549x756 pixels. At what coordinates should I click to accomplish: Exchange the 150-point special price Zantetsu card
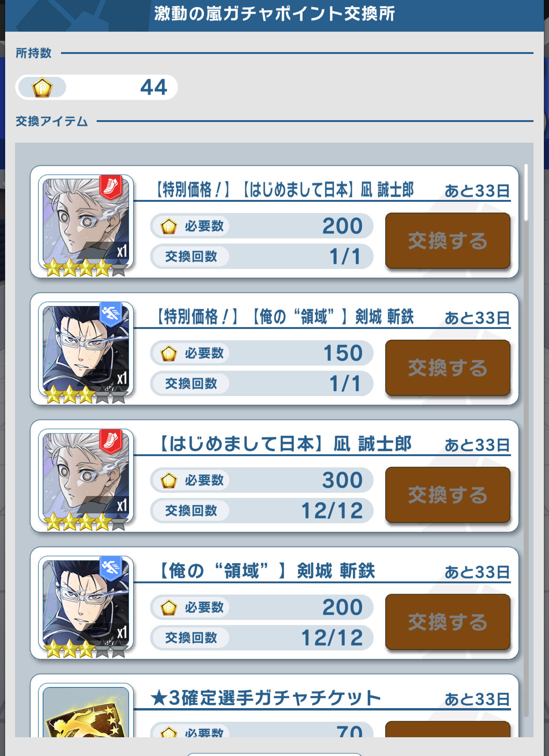448,368
